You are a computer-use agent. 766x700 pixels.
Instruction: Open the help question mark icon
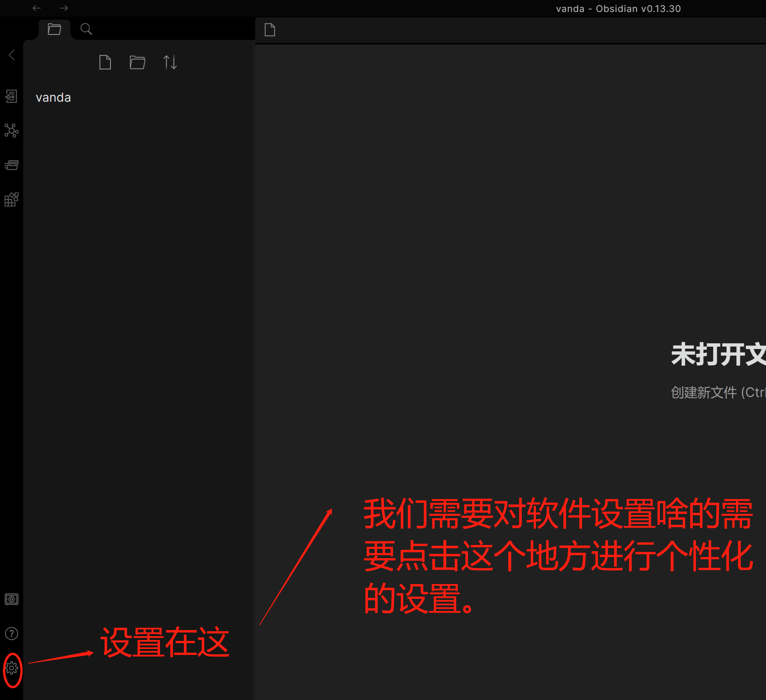point(11,634)
